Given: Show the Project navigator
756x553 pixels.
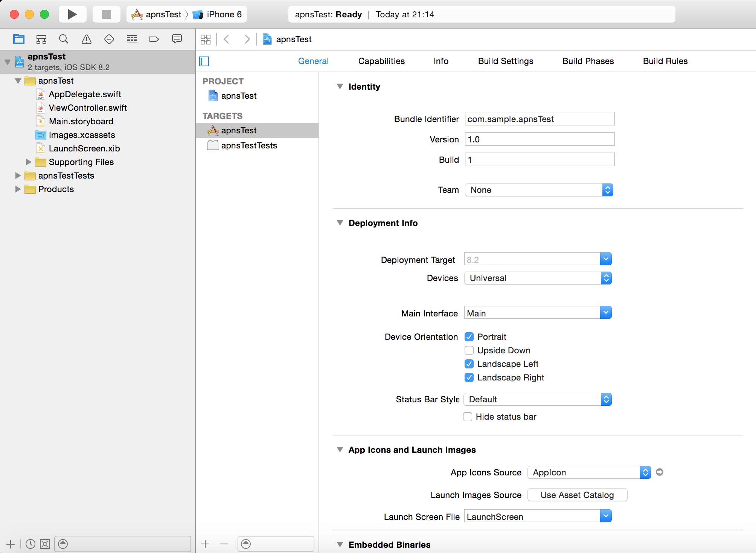Looking at the screenshot, I should pyautogui.click(x=18, y=39).
